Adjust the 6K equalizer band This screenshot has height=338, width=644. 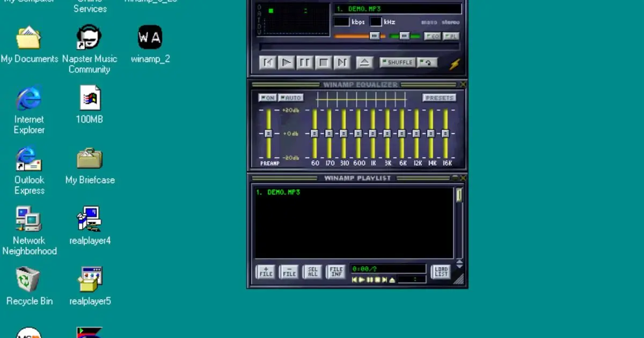pyautogui.click(x=401, y=134)
